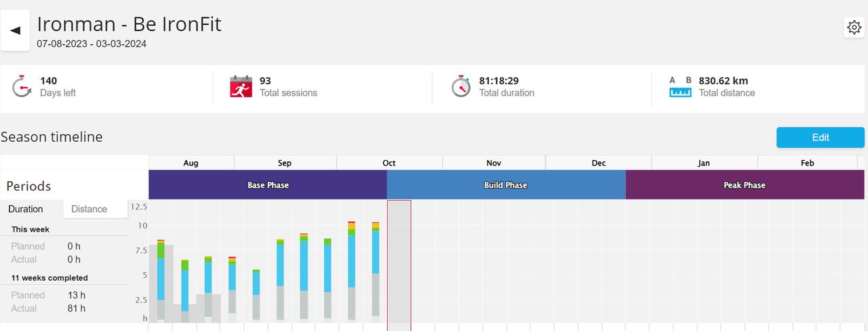
Task: Click the total sessions calendar icon
Action: pyautogui.click(x=241, y=86)
